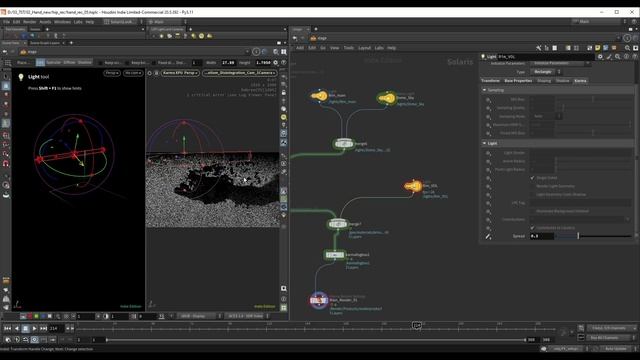
Task: Open the Persp viewport dropdown
Action: pyautogui.click(x=112, y=73)
